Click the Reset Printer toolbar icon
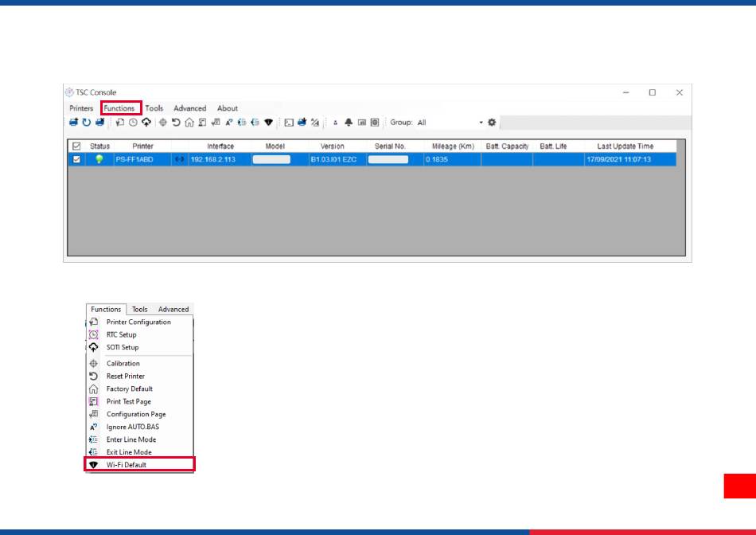 click(176, 123)
